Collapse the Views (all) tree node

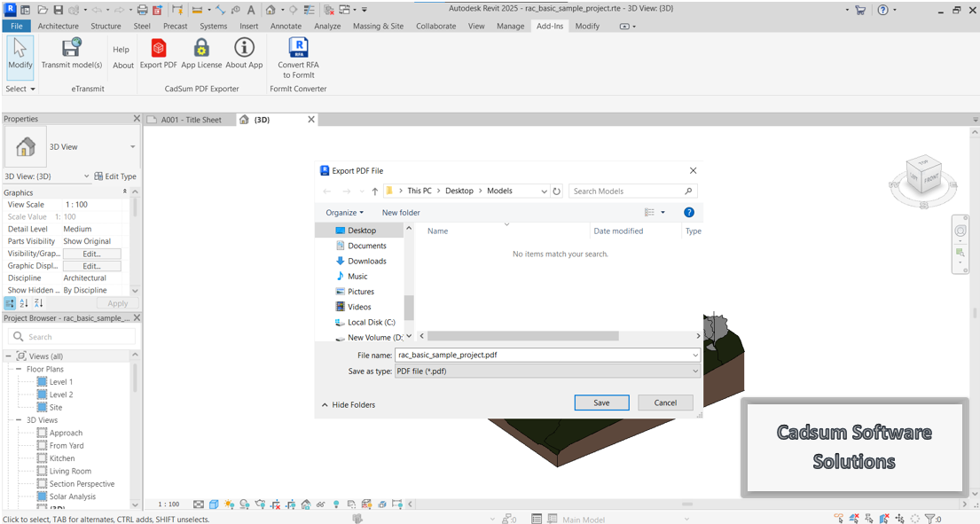point(9,356)
